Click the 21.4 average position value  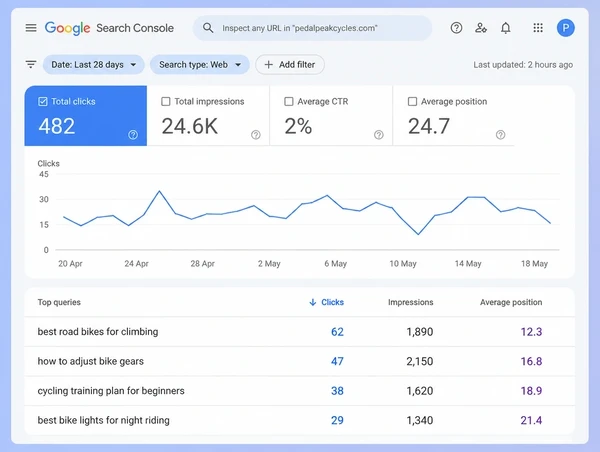531,420
